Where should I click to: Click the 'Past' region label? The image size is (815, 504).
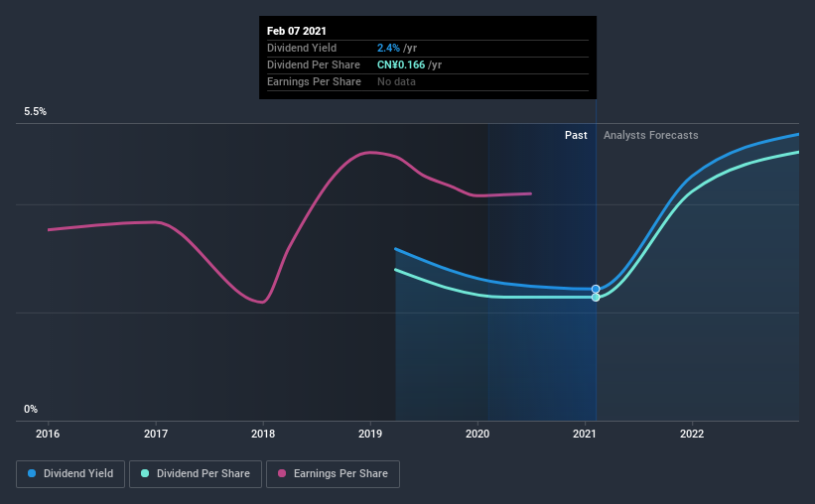coord(576,135)
